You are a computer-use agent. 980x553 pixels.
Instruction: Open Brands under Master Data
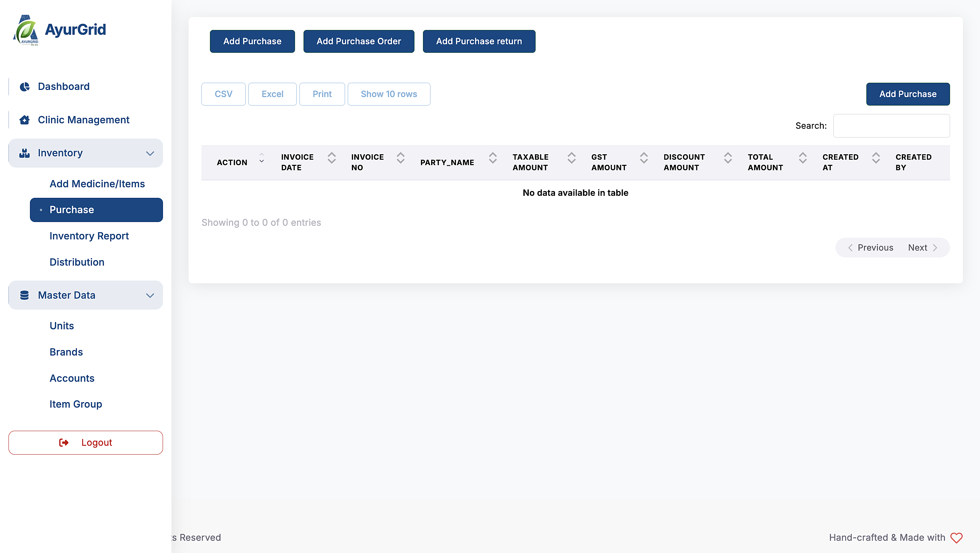point(66,352)
